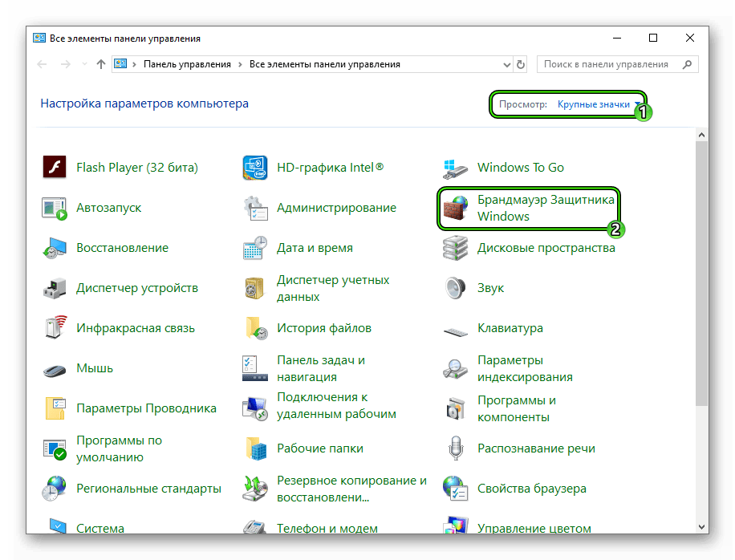Maximize the control panel window
The height and width of the screenshot is (560, 735).
[x=653, y=38]
